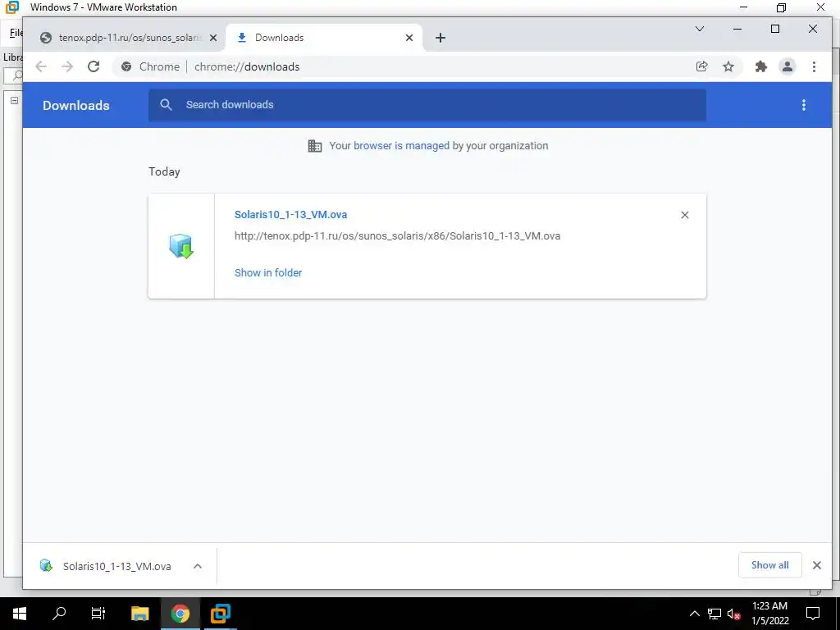This screenshot has width=840, height=630.
Task: Open the Downloads page more-actions menu
Action: point(804,105)
